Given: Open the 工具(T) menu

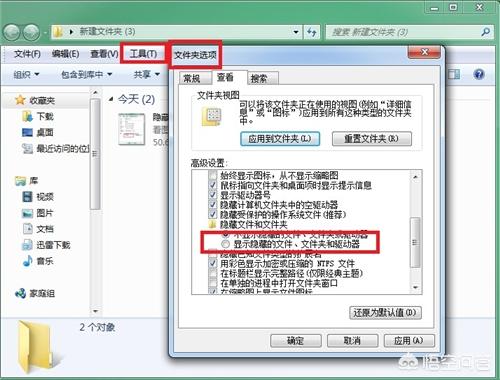Looking at the screenshot, I should click(143, 54).
